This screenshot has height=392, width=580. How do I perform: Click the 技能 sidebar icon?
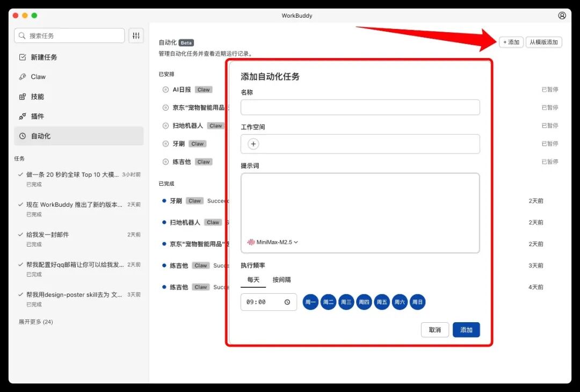[23, 97]
